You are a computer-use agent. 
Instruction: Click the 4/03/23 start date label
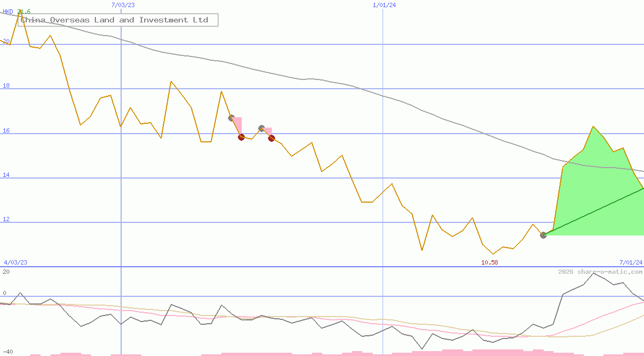click(15, 262)
